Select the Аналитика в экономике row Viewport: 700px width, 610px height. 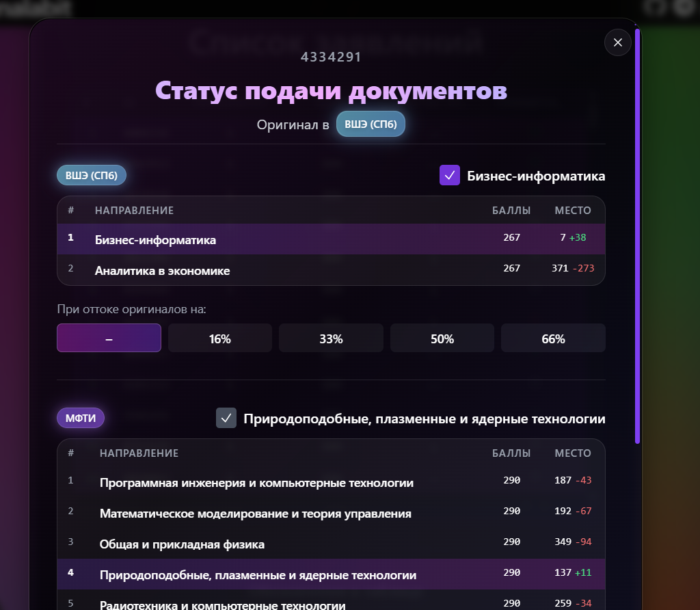click(332, 269)
